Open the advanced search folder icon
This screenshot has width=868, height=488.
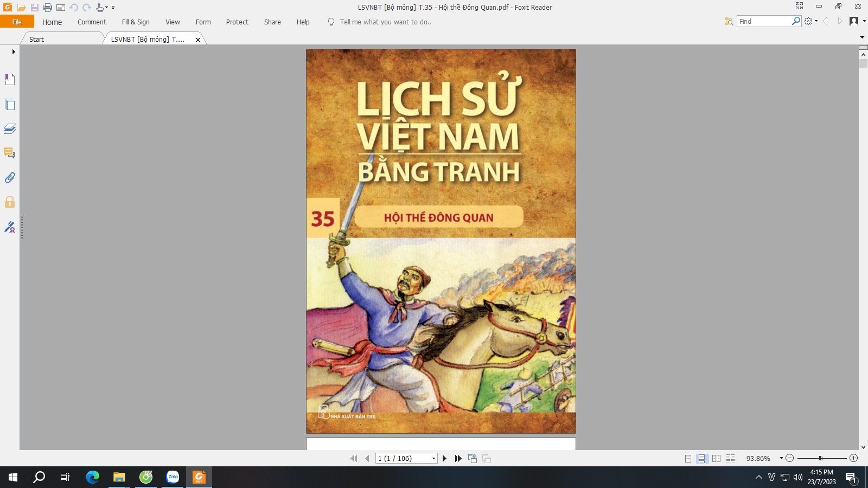[729, 21]
